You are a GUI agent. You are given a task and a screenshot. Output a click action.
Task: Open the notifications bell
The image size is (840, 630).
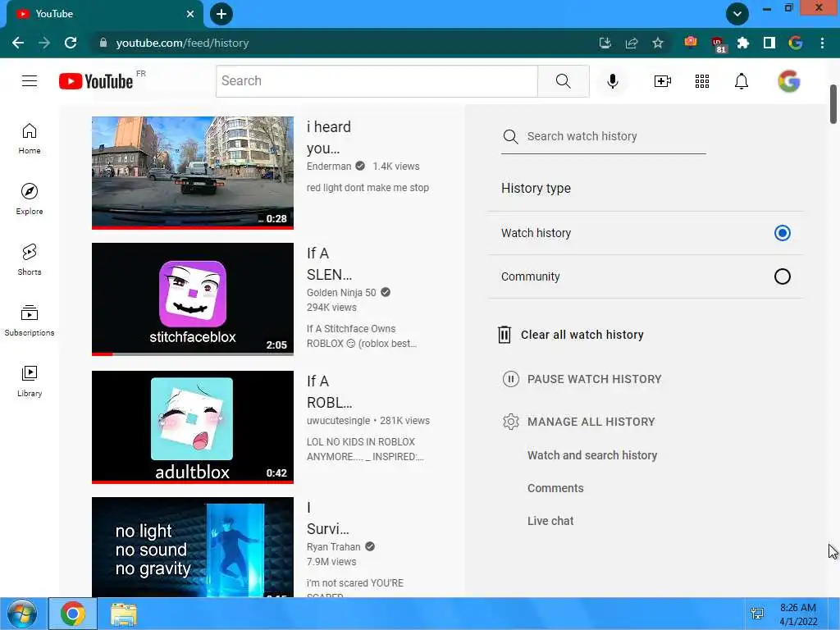coord(742,81)
